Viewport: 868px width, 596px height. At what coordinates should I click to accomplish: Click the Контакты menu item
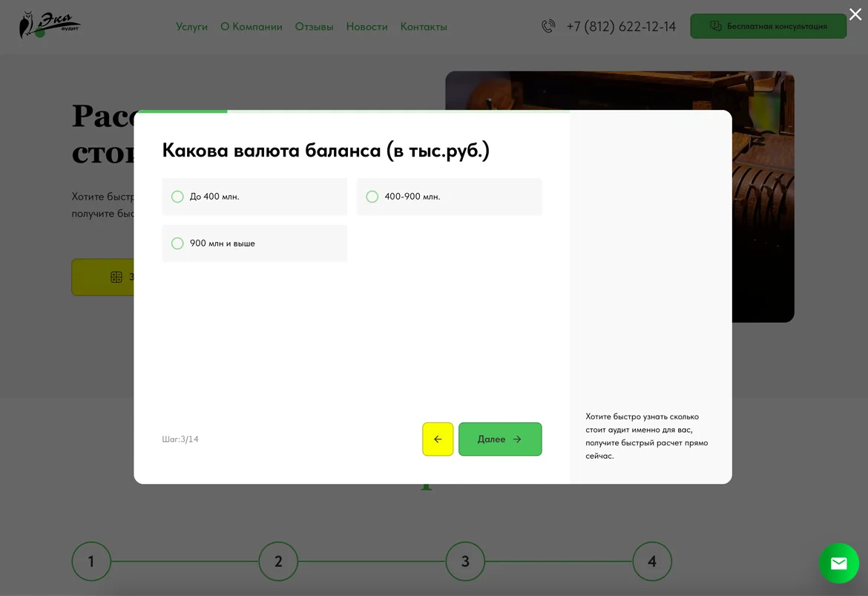(x=423, y=26)
